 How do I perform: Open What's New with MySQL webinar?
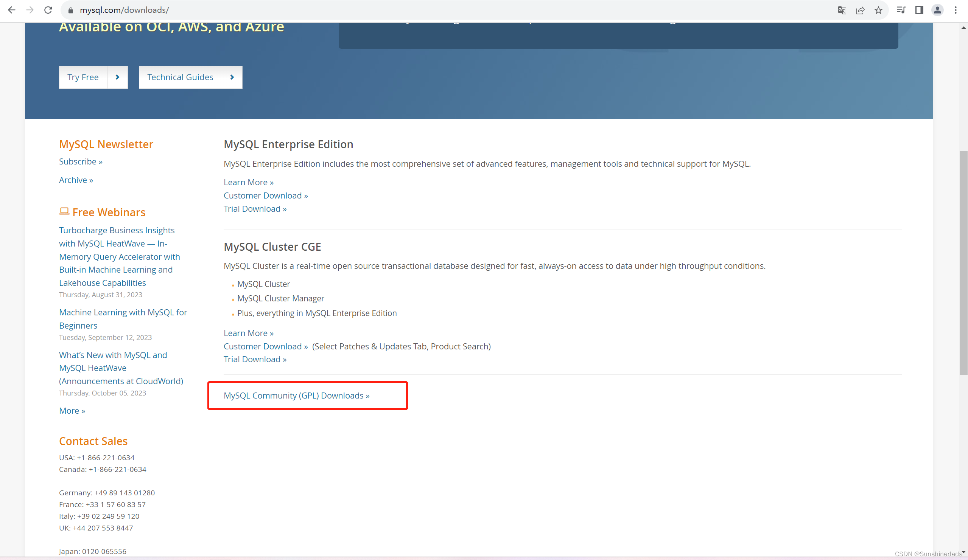coord(121,368)
